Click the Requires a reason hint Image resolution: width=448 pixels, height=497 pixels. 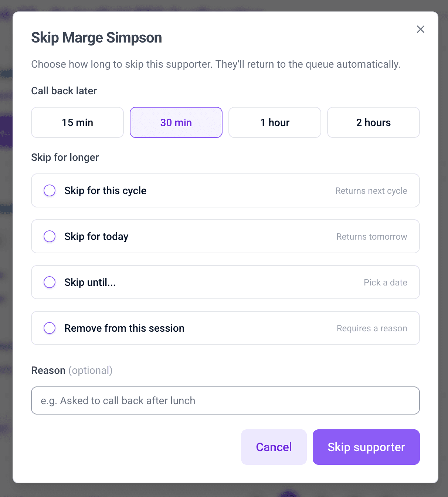pos(371,328)
